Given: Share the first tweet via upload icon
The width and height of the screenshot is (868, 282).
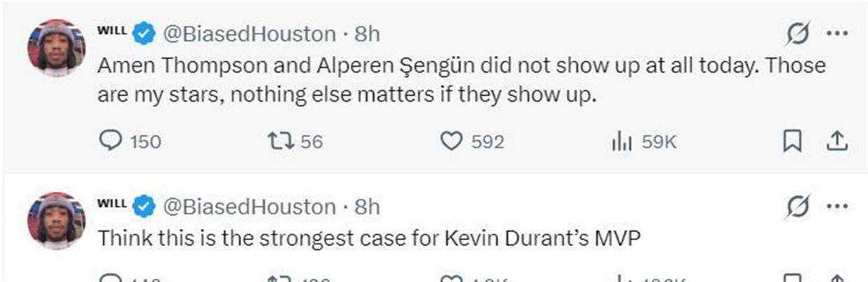Looking at the screenshot, I should click(837, 142).
